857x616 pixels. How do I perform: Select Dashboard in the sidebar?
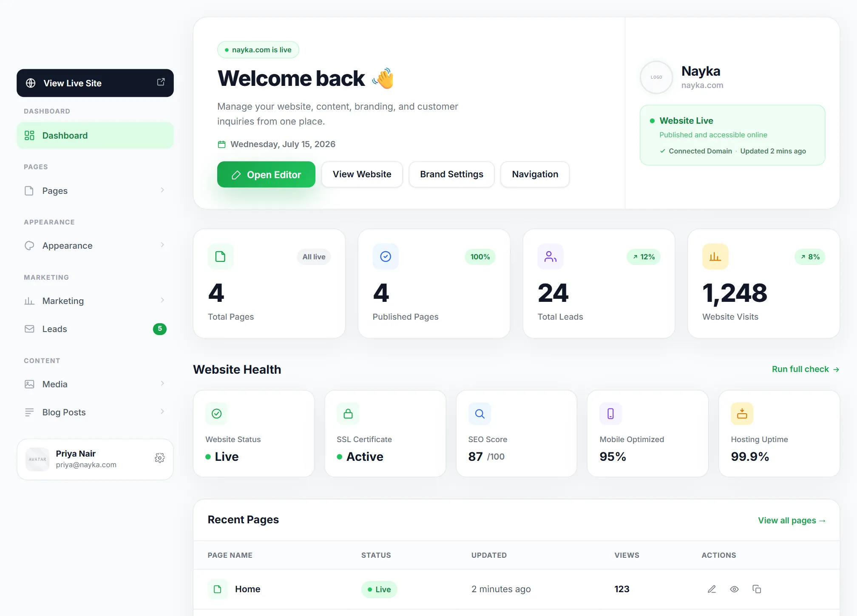pyautogui.click(x=95, y=136)
